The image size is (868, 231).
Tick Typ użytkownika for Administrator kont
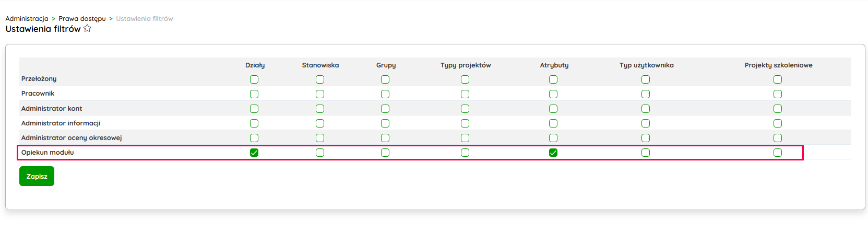click(x=646, y=109)
